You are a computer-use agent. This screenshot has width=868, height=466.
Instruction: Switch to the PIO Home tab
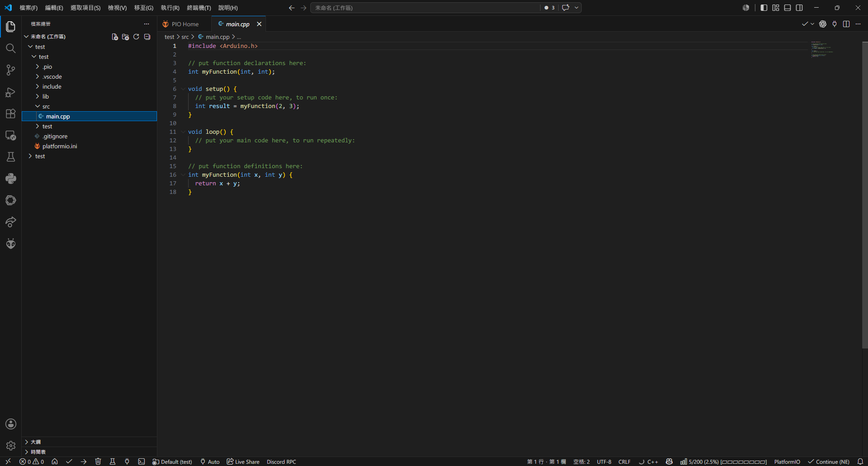185,24
